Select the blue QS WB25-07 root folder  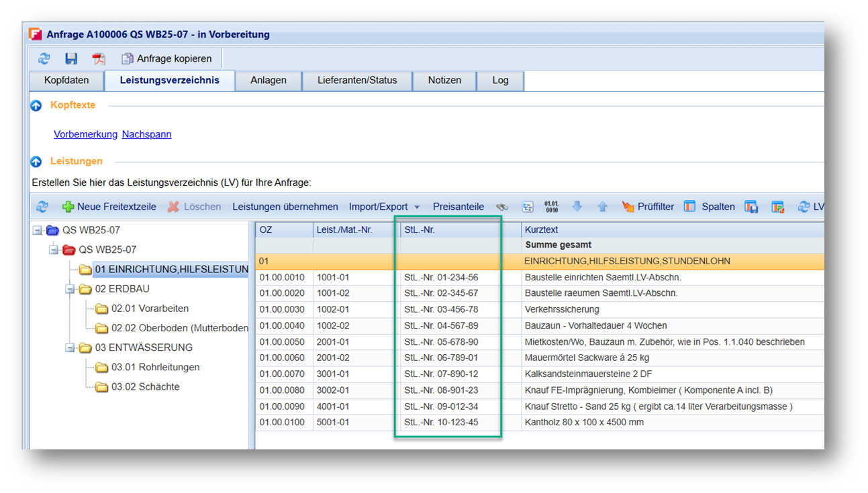point(83,230)
